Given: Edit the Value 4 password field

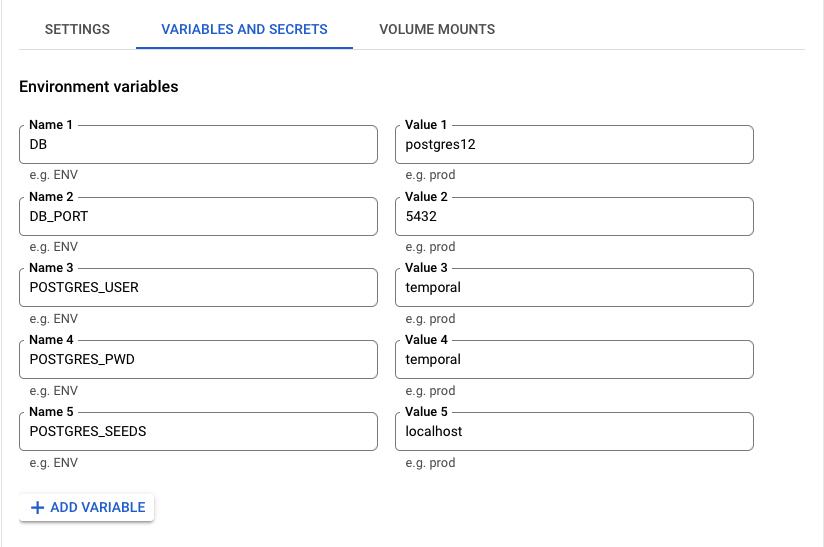Looking at the screenshot, I should click(574, 360).
